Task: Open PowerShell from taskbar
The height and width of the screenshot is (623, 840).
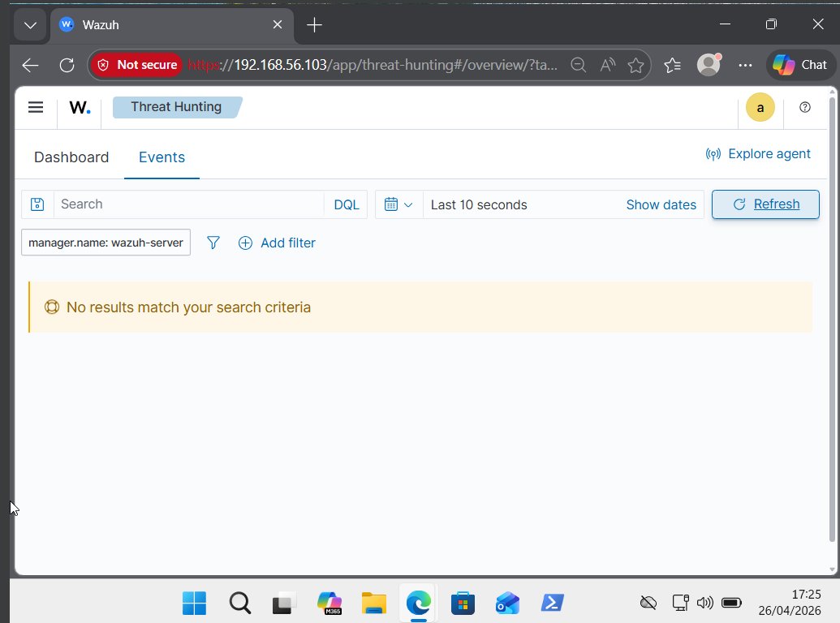Action: 552,603
